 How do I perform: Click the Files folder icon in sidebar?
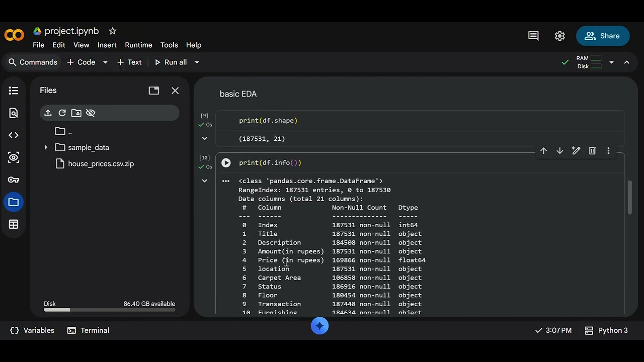(14, 202)
